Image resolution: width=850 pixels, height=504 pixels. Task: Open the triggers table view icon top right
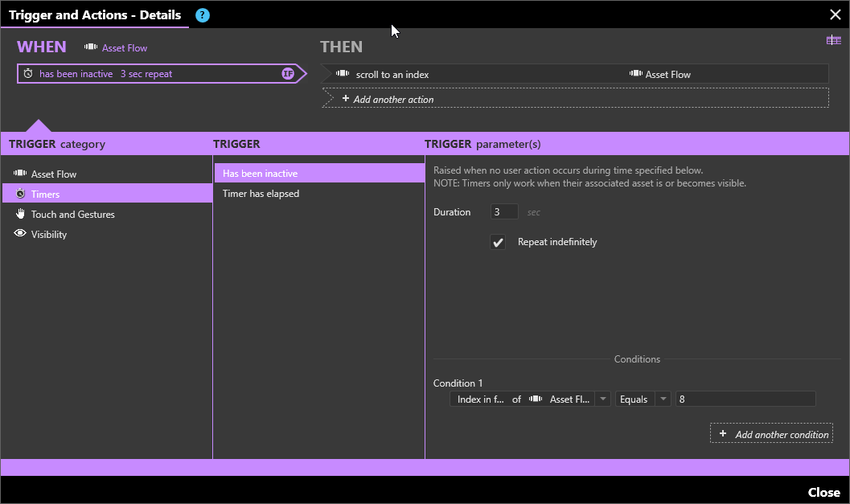pos(834,39)
